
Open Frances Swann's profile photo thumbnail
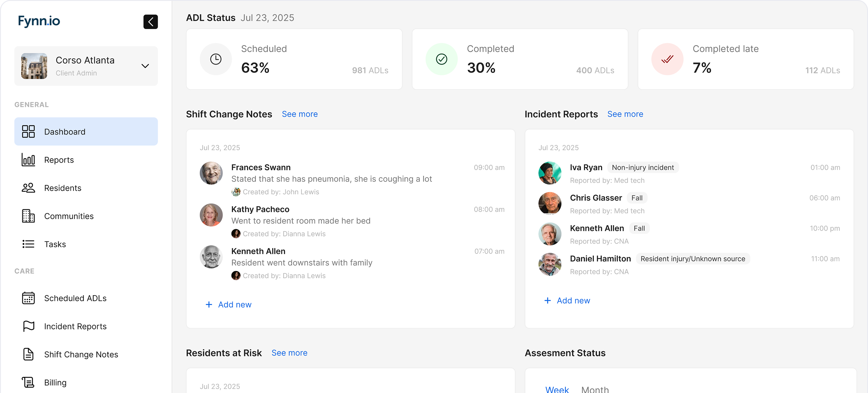(211, 173)
